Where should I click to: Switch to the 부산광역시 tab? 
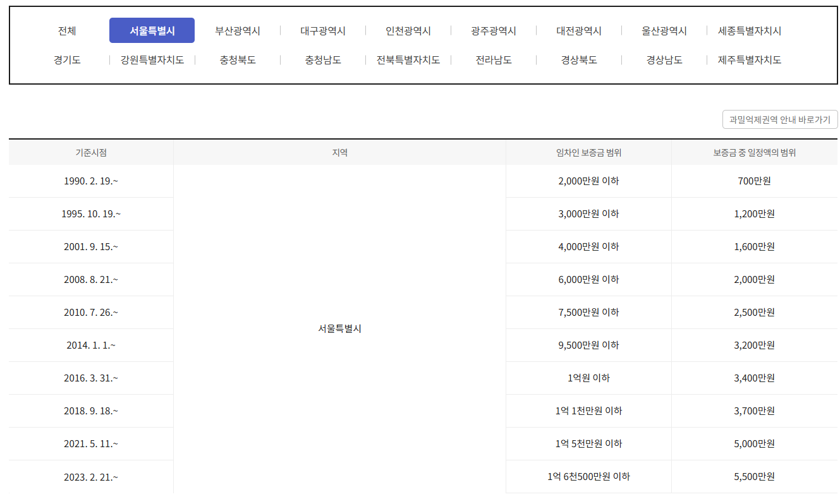pyautogui.click(x=238, y=30)
